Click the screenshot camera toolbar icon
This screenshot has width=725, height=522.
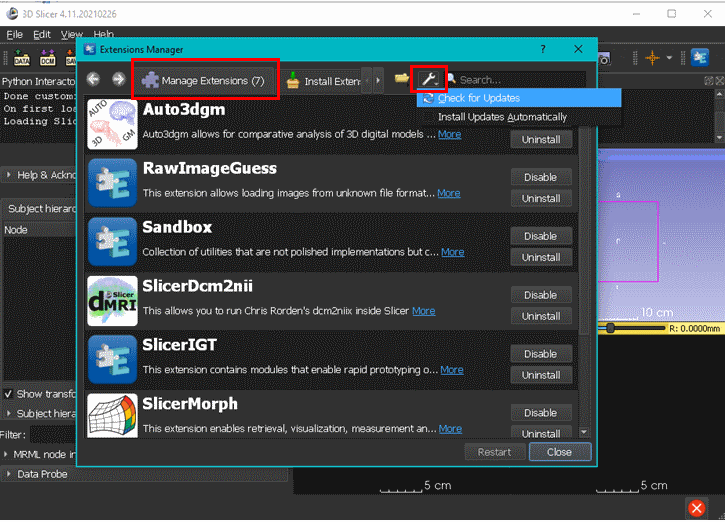pyautogui.click(x=604, y=59)
